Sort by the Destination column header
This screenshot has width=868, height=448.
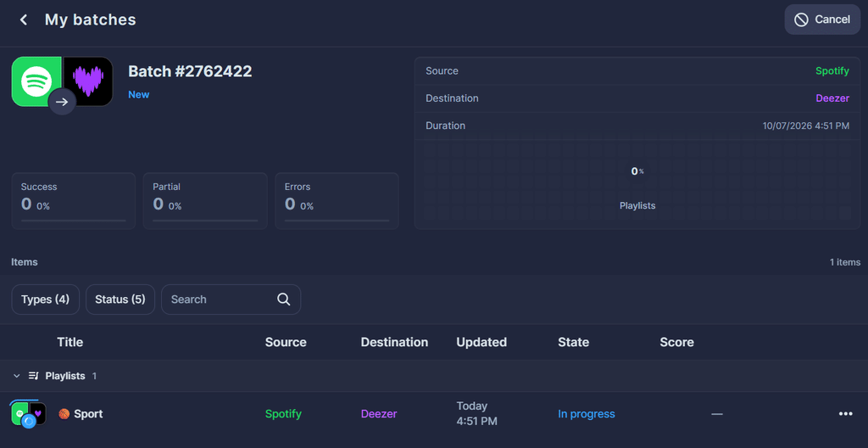pyautogui.click(x=394, y=342)
